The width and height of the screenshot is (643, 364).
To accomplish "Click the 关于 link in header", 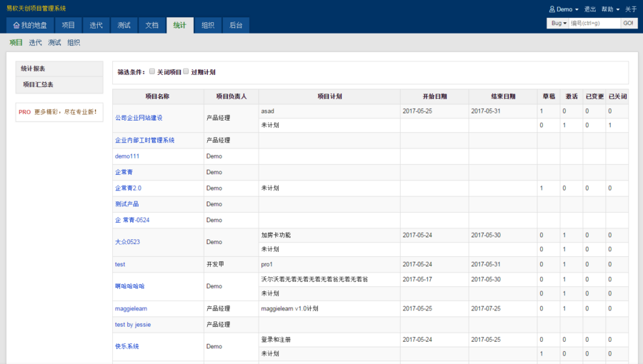I will pos(631,9).
